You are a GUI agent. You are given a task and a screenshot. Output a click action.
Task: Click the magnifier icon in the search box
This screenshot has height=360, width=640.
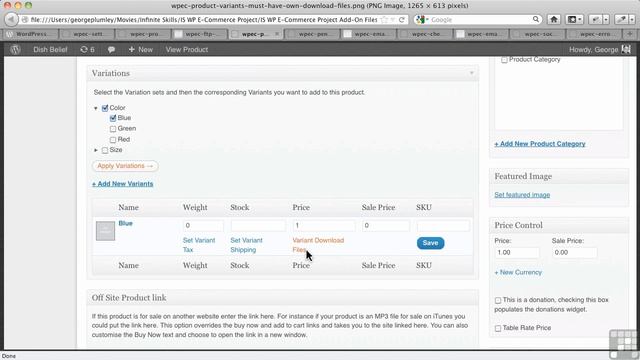tap(536, 19)
